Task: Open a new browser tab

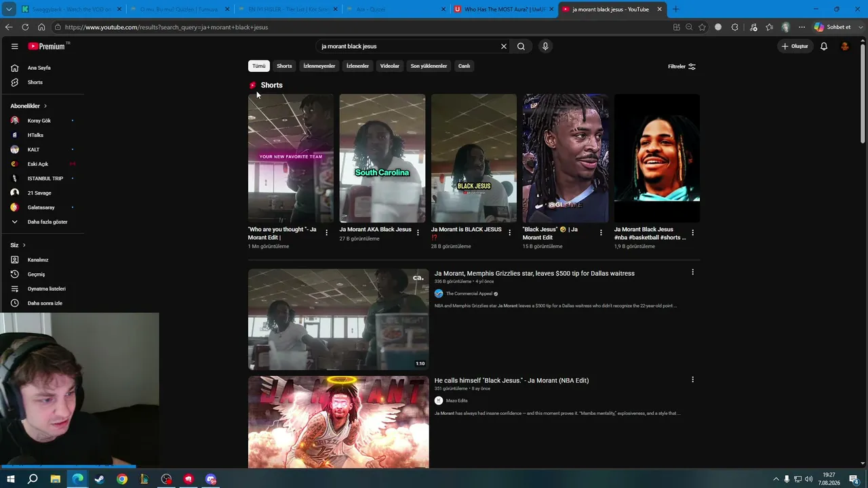Action: (x=675, y=9)
